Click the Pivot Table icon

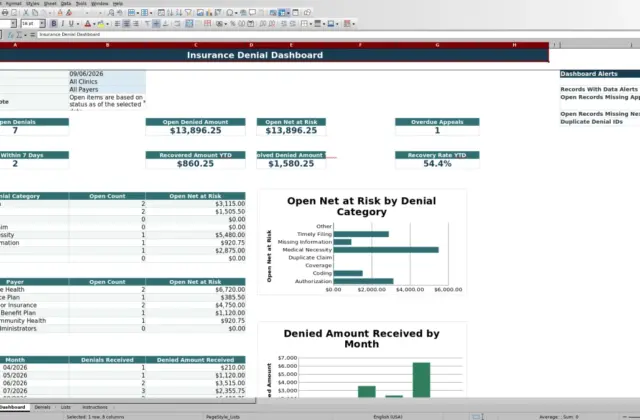coord(218,13)
